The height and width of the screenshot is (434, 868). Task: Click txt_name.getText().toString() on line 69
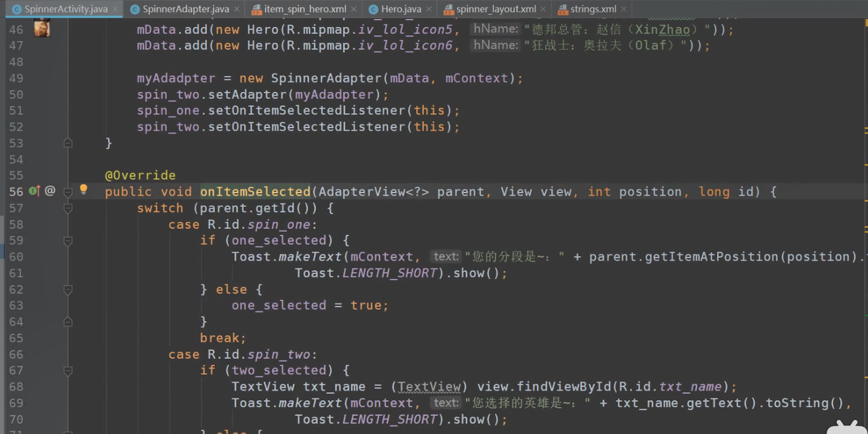729,403
